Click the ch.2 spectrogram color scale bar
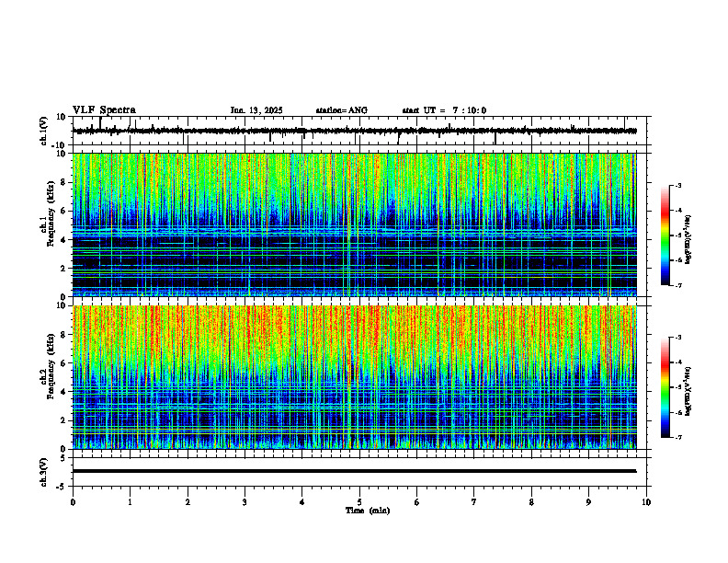This screenshot has width=728, height=563. pos(665,387)
